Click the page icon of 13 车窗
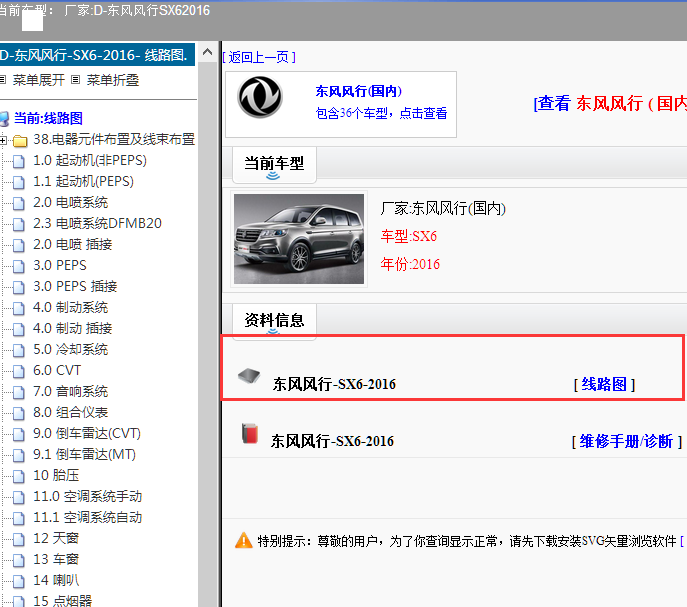The width and height of the screenshot is (687, 607). point(19,561)
